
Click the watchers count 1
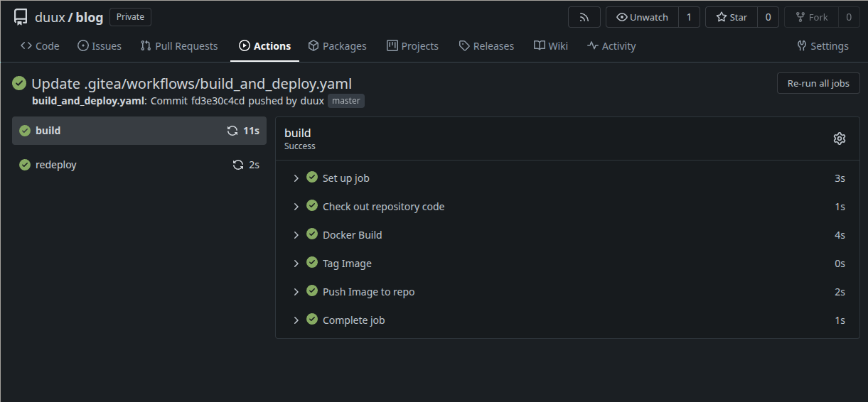click(x=689, y=17)
